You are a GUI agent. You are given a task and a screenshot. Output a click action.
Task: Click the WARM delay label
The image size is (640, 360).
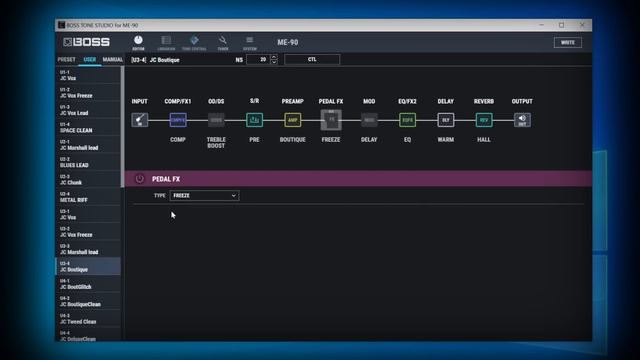(446, 140)
